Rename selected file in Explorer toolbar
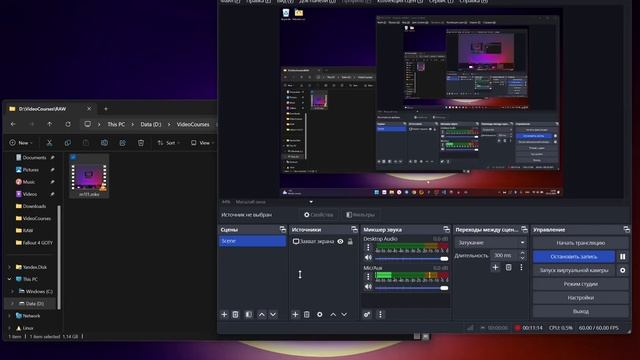Image resolution: width=640 pixels, height=360 pixels. coord(104,142)
